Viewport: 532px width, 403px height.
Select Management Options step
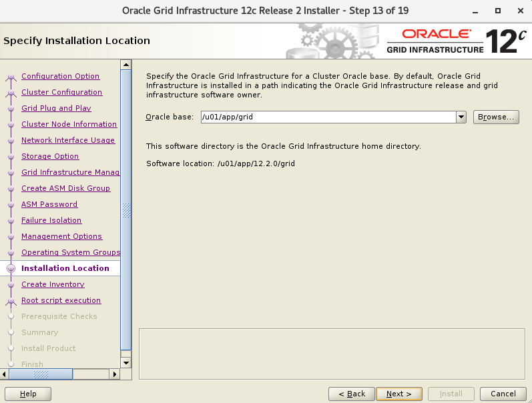point(62,236)
